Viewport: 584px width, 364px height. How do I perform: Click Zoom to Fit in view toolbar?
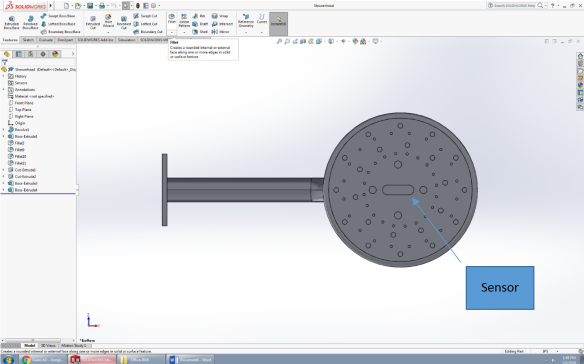point(279,41)
